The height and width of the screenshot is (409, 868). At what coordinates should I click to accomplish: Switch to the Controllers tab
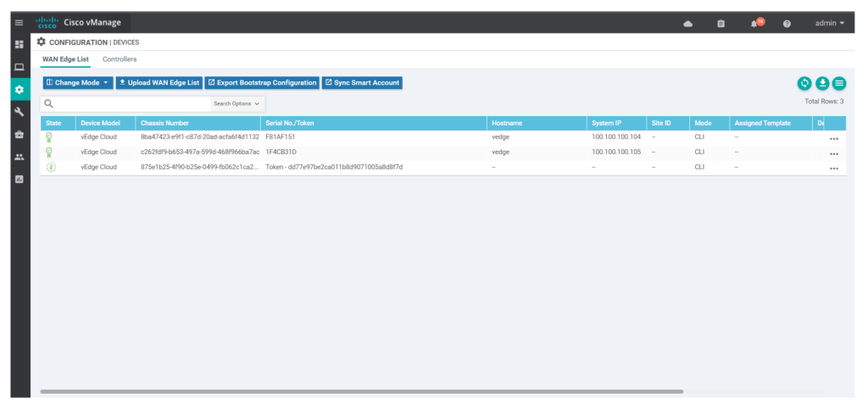120,59
